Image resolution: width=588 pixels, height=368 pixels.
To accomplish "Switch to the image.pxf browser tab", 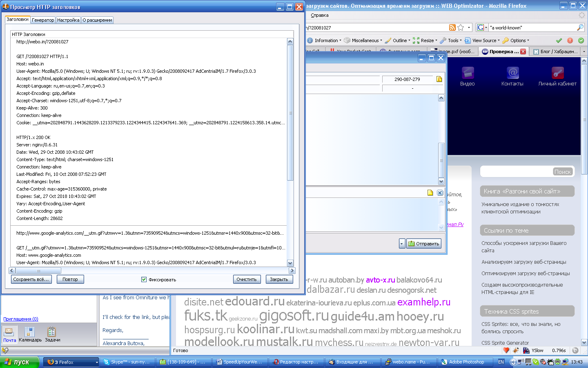I will (453, 52).
